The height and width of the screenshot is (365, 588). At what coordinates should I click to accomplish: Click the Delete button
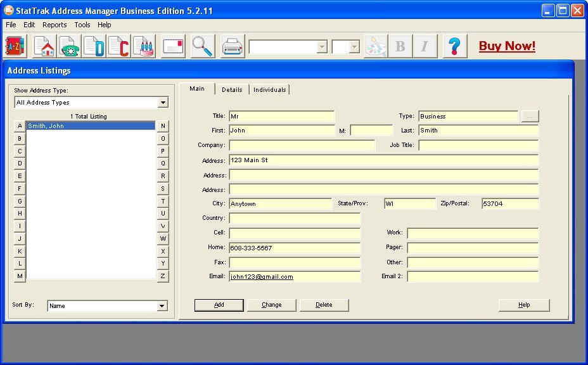point(324,305)
